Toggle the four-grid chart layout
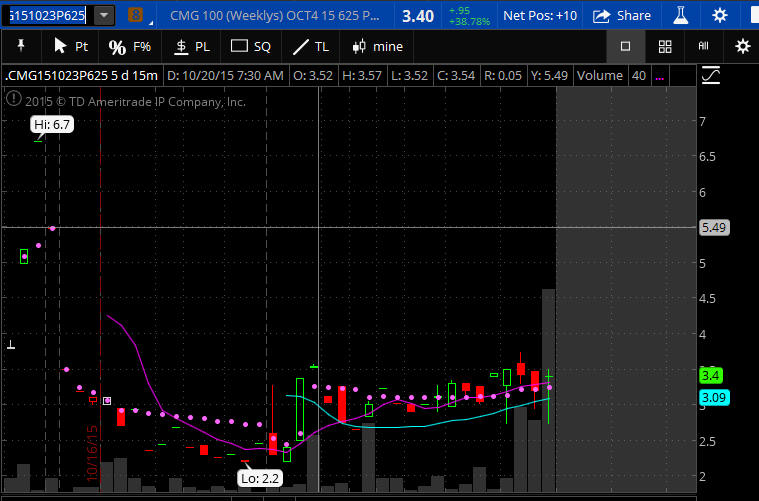 tap(665, 46)
